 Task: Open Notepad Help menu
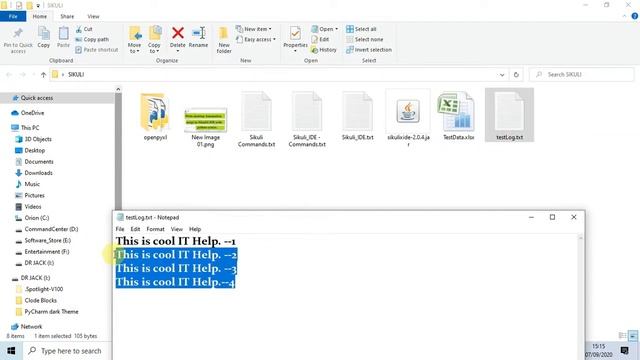click(195, 229)
